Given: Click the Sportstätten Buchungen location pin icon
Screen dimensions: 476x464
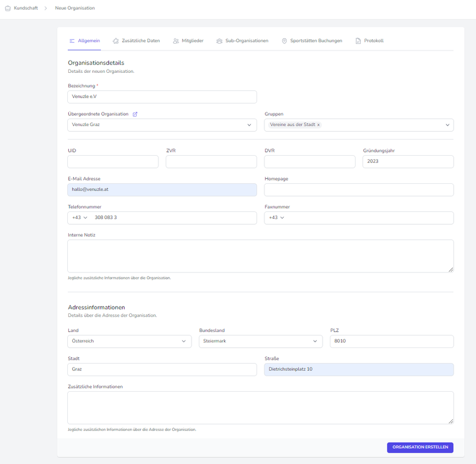Looking at the screenshot, I should pyautogui.click(x=284, y=41).
